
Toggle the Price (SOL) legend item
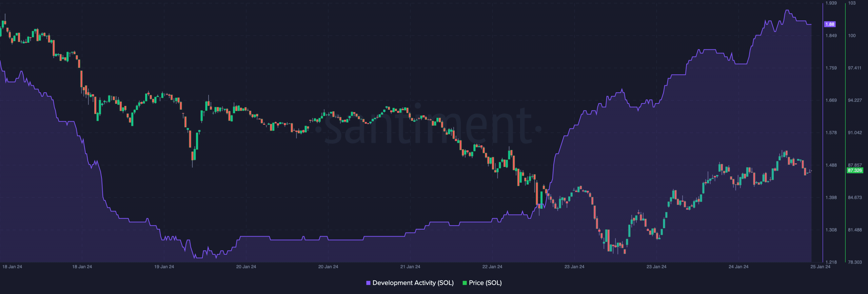482,283
